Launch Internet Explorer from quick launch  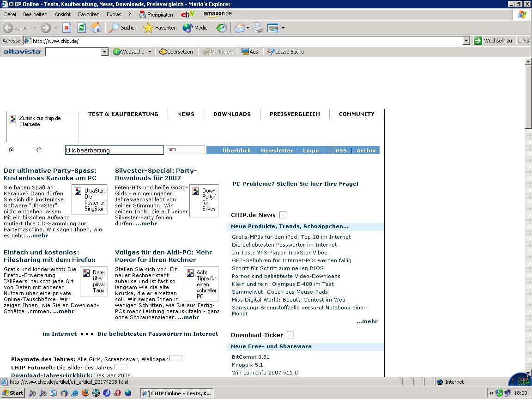(x=75, y=393)
